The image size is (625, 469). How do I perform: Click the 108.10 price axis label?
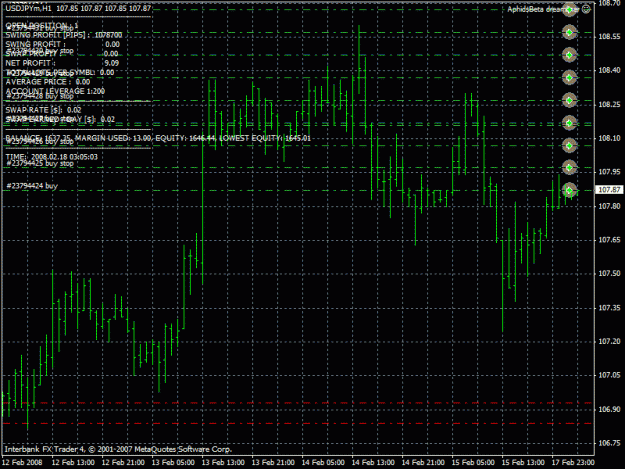609,138
